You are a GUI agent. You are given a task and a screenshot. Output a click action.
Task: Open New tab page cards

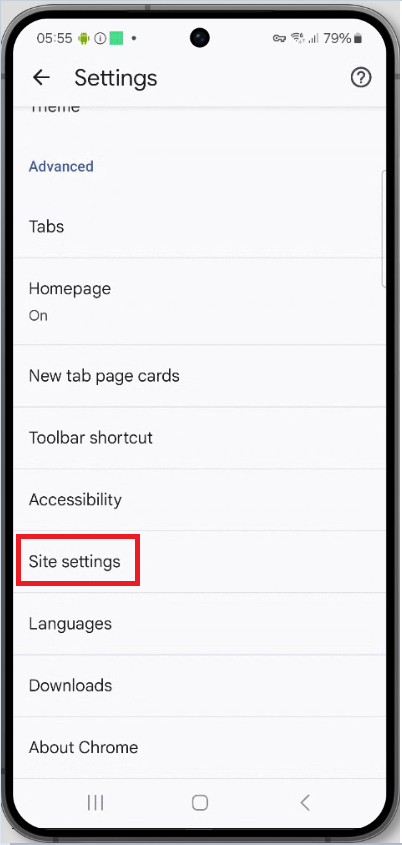pyautogui.click(x=200, y=376)
